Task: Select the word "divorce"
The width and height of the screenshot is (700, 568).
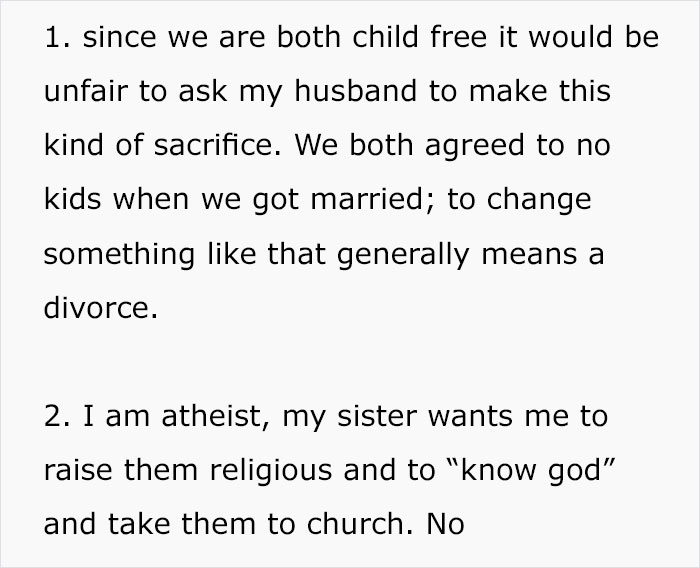Action: click(99, 309)
